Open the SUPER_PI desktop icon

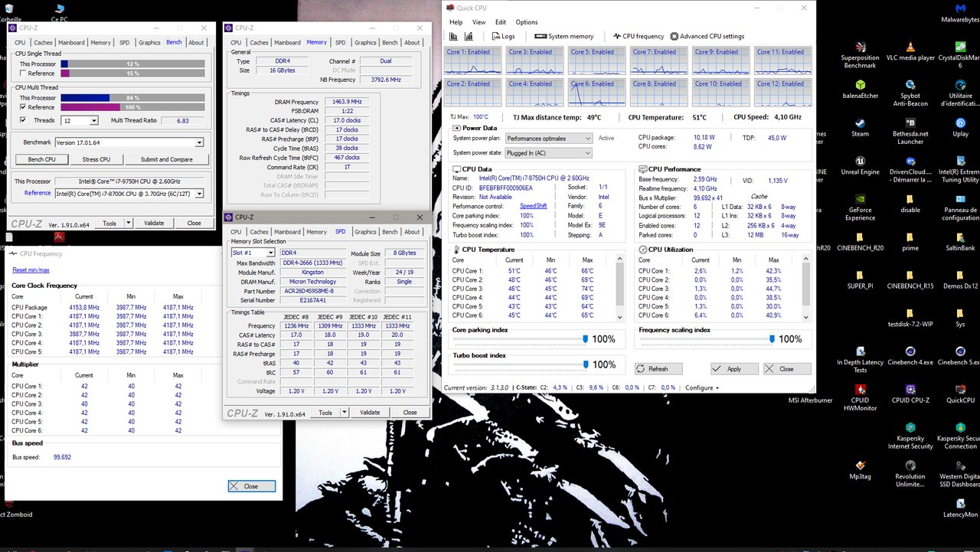pos(860,280)
